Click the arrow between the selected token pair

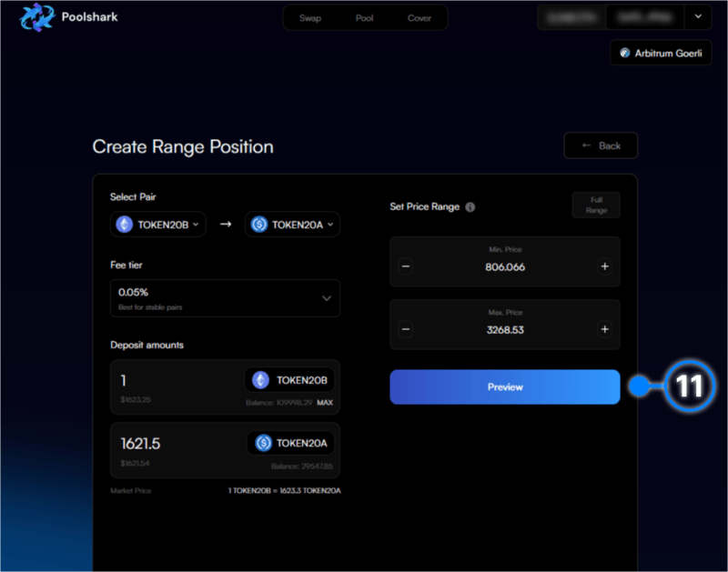click(x=225, y=223)
